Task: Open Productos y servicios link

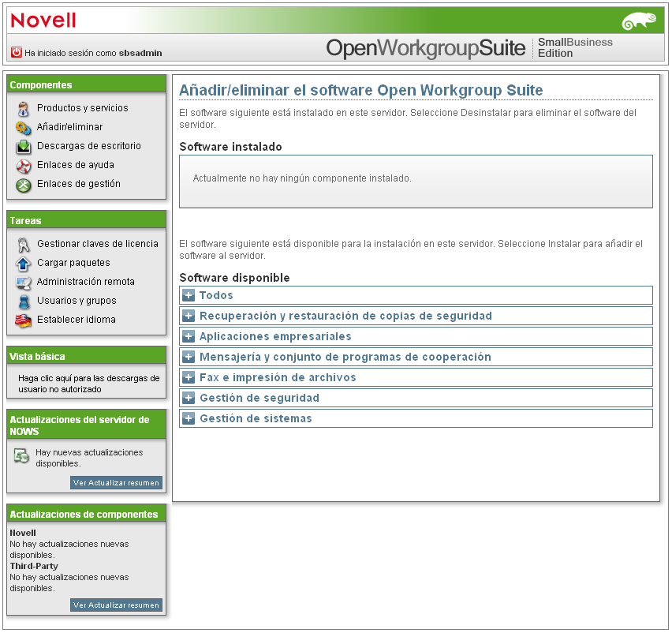Action: coord(82,108)
